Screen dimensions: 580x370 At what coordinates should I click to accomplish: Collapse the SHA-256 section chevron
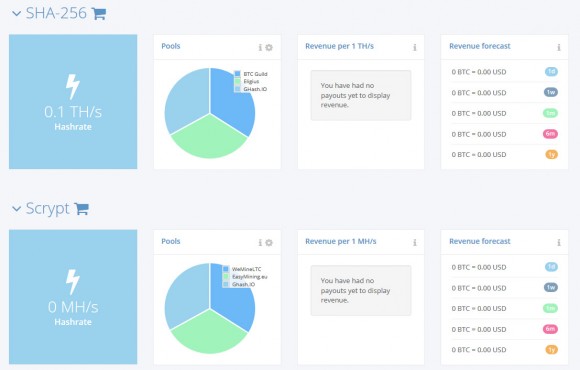pyautogui.click(x=17, y=14)
